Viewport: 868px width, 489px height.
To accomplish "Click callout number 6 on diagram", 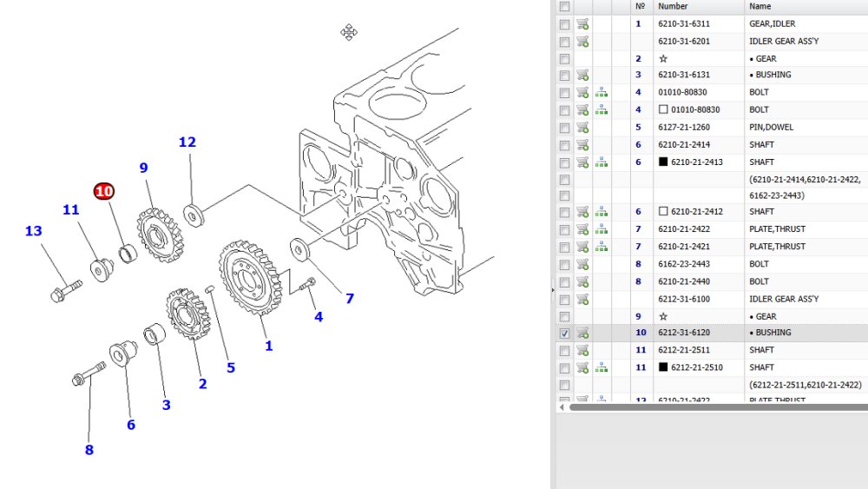I will 131,425.
